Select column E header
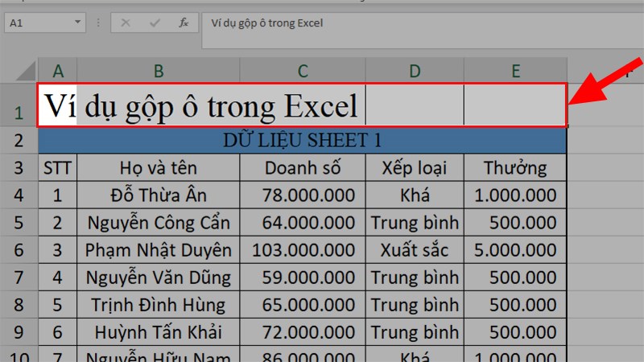Image resolution: width=644 pixels, height=362 pixels. pos(515,71)
